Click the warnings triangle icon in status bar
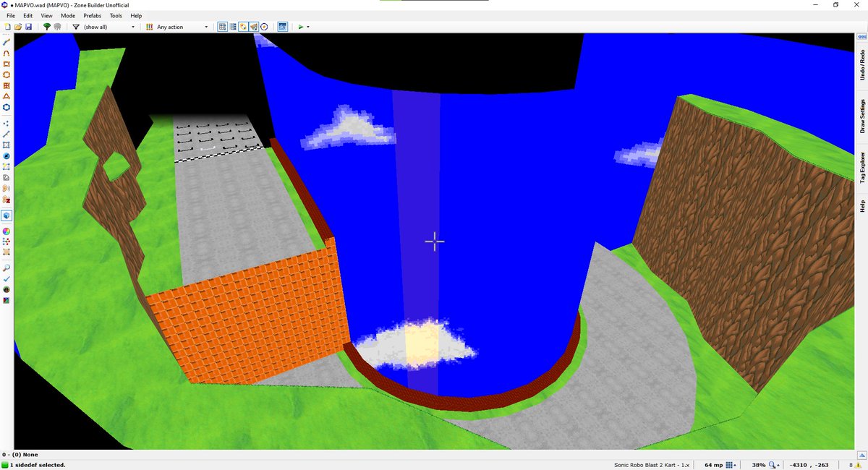 (x=859, y=465)
